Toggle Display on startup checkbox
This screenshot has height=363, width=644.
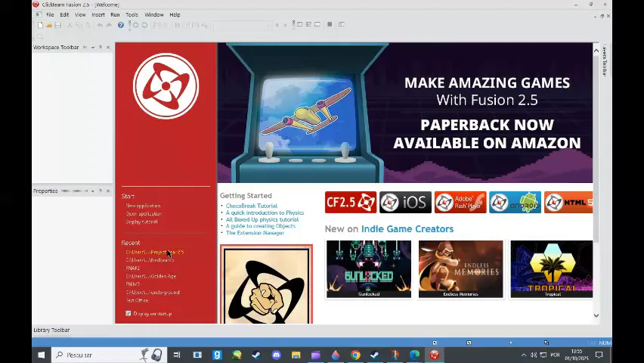(x=128, y=313)
